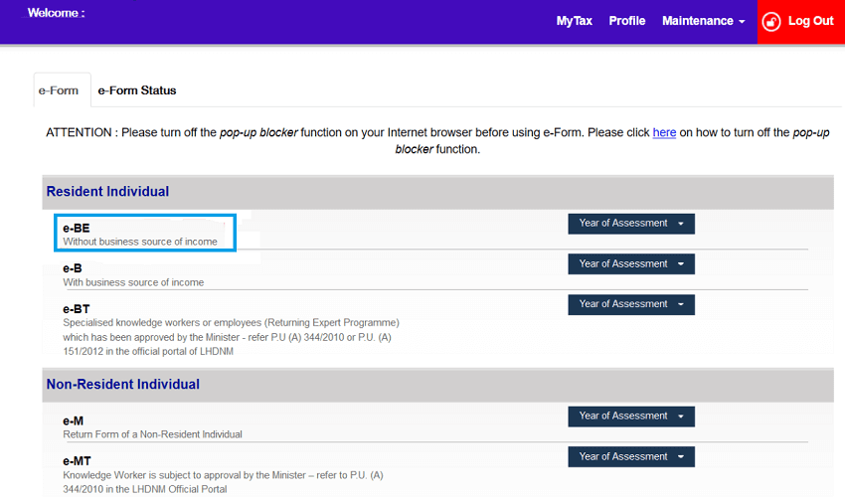This screenshot has width=845, height=504.
Task: Select the e-MT Knowledge Worker form title
Action: pos(77,461)
